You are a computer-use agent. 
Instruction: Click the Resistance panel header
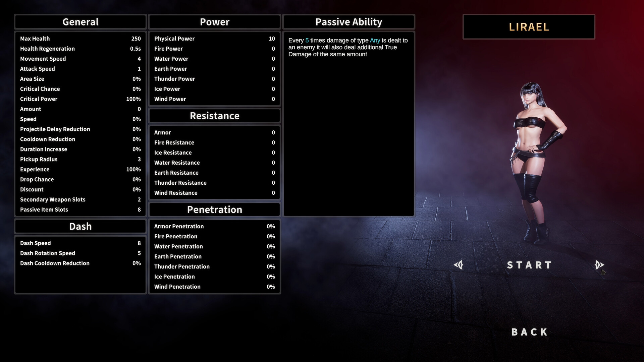click(215, 115)
